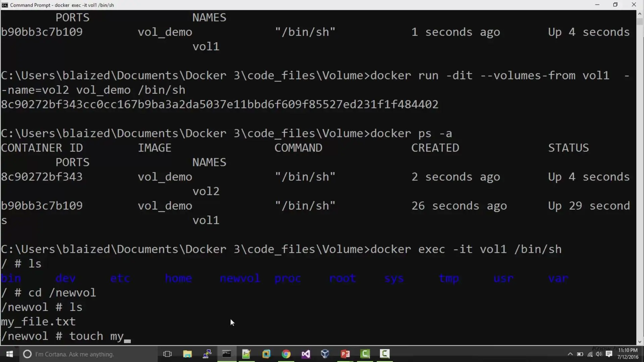644x362 pixels.
Task: Open the Action Center notifications icon
Action: coord(609,354)
